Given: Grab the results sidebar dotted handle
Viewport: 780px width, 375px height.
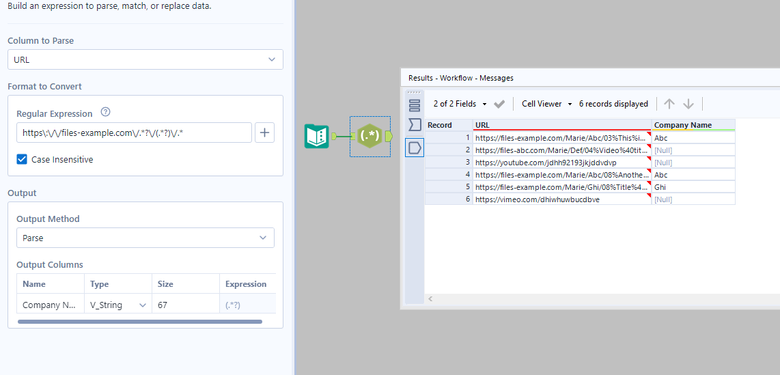Looking at the screenshot, I should click(414, 93).
